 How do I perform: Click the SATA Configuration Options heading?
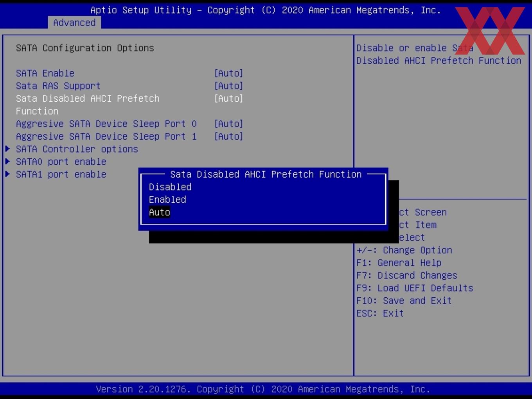85,48
